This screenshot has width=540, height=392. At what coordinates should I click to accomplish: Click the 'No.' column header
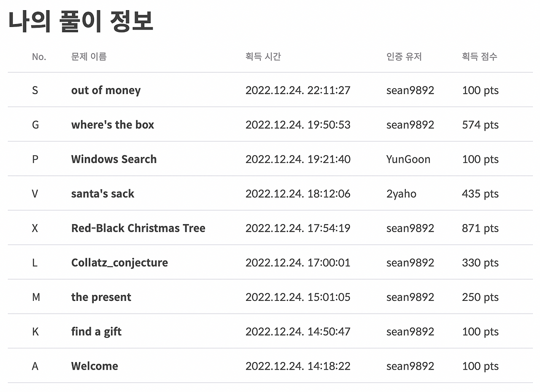click(39, 57)
